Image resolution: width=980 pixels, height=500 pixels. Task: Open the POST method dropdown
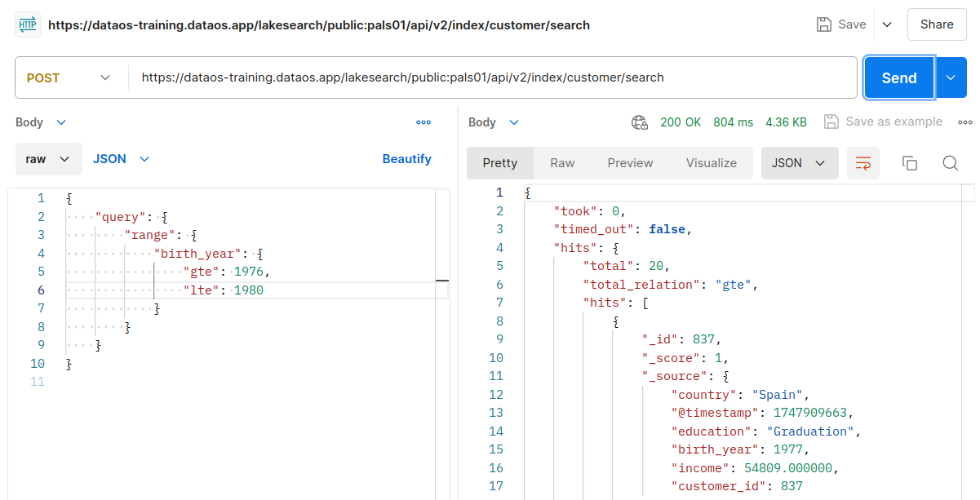[x=69, y=77]
